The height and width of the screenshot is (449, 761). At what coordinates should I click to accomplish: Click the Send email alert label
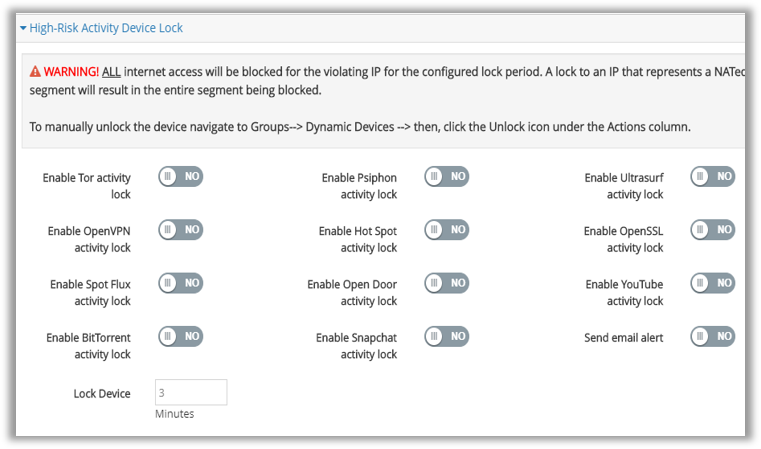coord(623,338)
